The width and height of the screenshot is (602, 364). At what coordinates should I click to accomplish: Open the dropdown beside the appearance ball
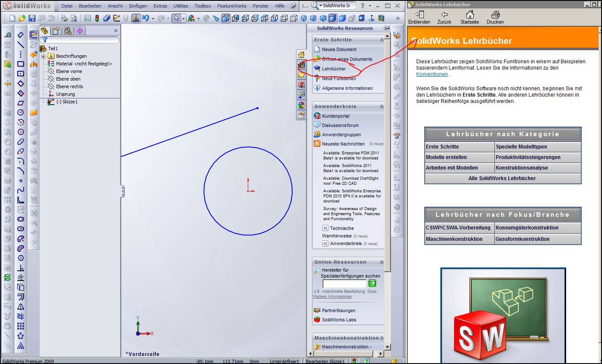click(x=198, y=19)
